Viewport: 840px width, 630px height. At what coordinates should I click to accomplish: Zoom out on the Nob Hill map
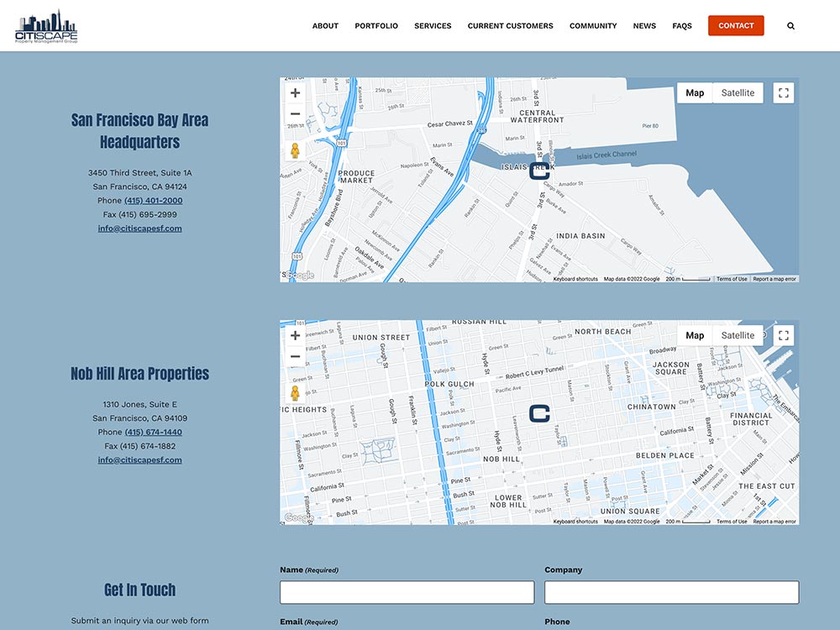(295, 356)
